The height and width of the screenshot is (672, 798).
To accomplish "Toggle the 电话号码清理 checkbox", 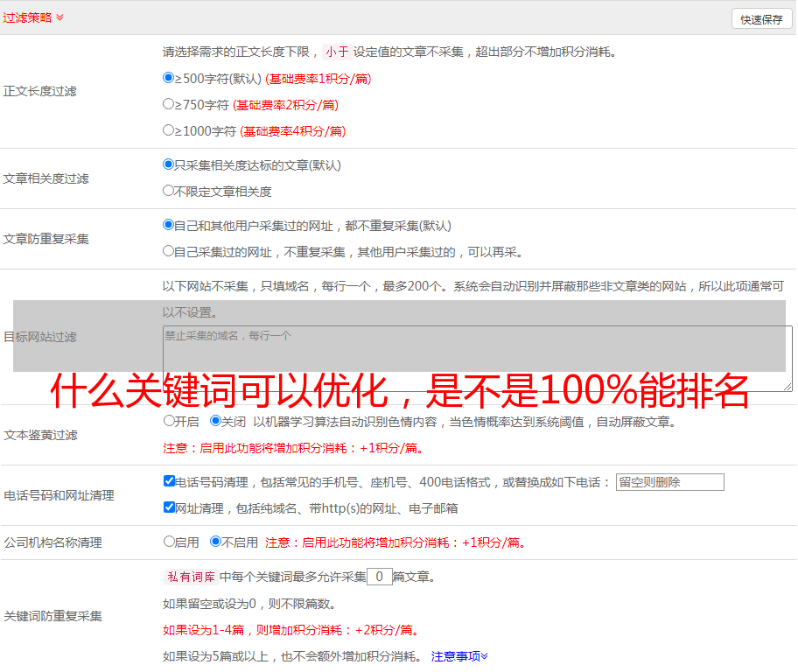I will point(169,481).
